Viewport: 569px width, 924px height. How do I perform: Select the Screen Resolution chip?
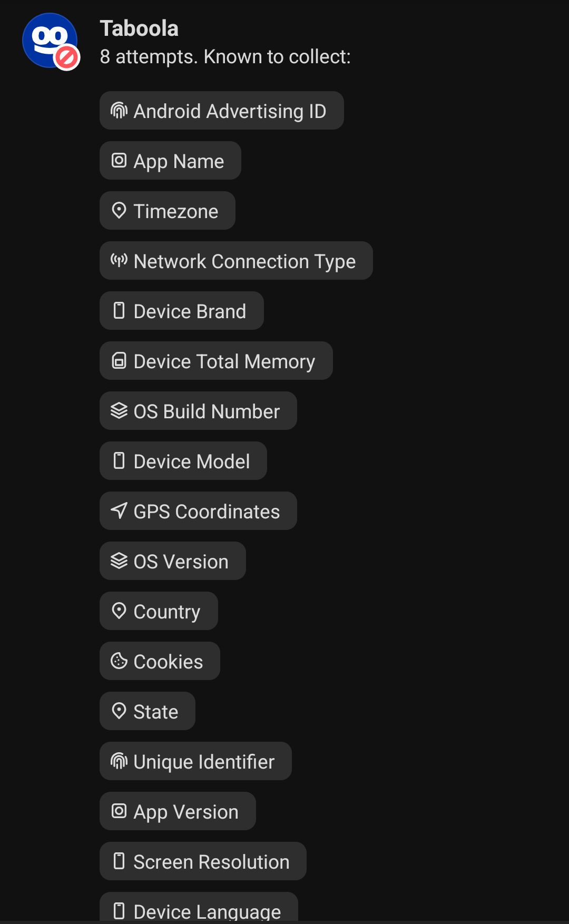point(203,861)
